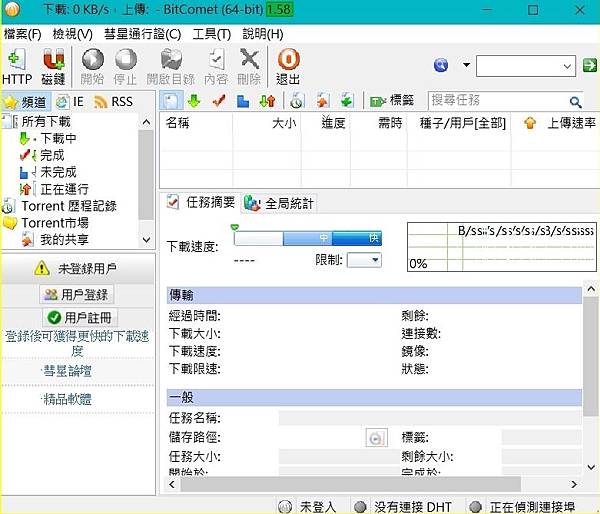Open the 精品軟體 link

click(x=67, y=399)
